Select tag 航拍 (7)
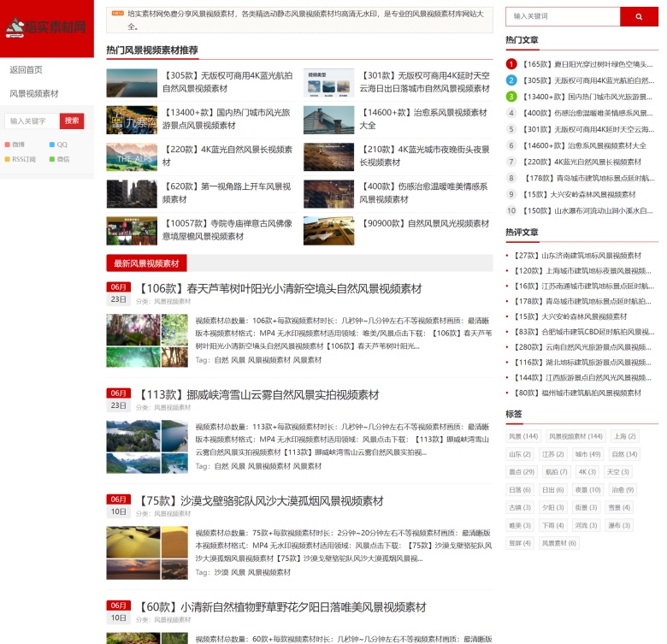Viewport: 667px width, 644px height. pos(557,472)
